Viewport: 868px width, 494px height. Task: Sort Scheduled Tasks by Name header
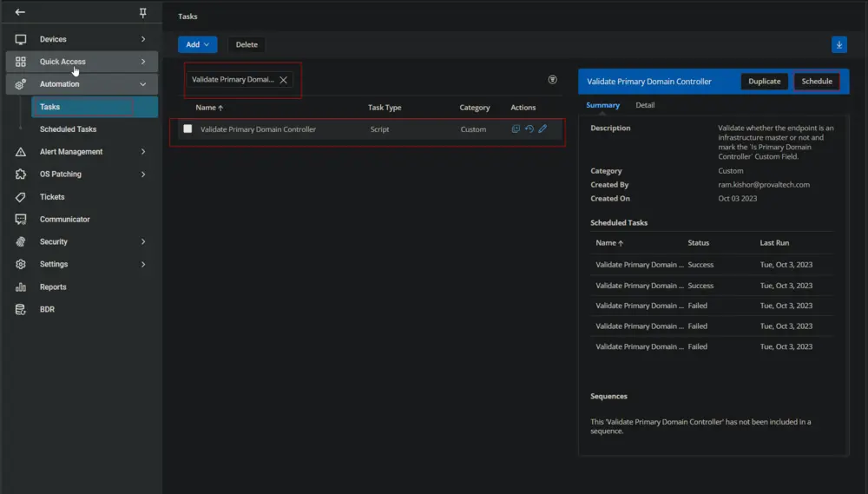(609, 242)
